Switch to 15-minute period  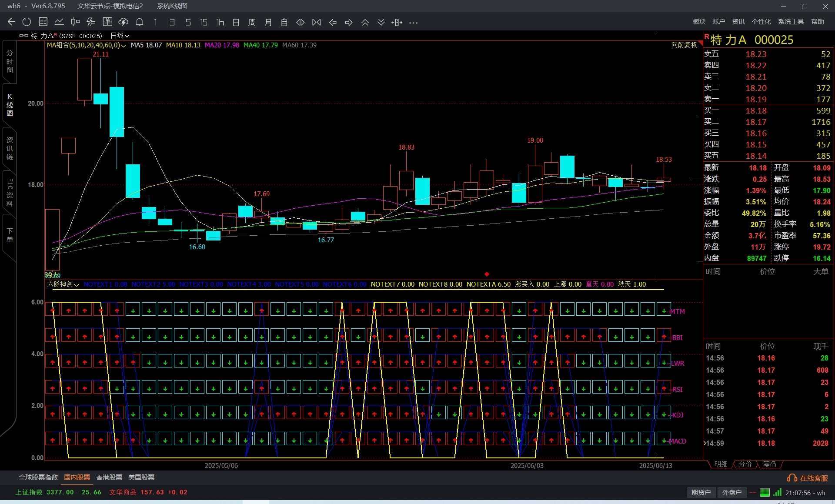coord(204,22)
